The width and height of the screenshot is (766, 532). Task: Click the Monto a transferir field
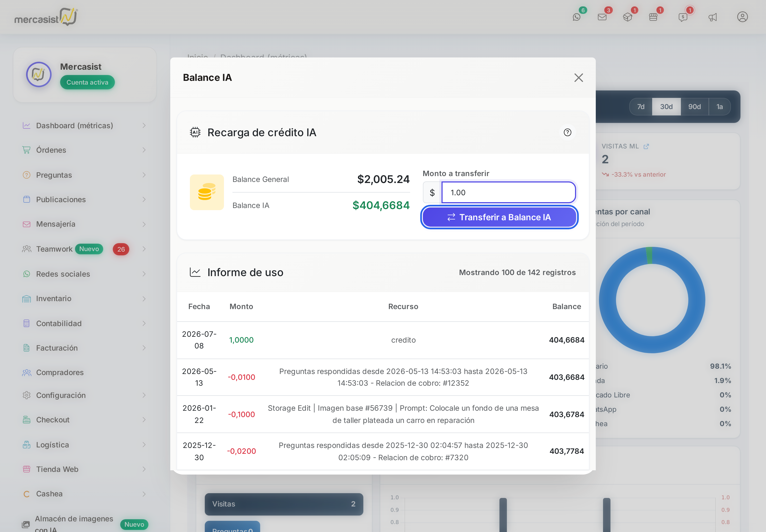pyautogui.click(x=508, y=192)
